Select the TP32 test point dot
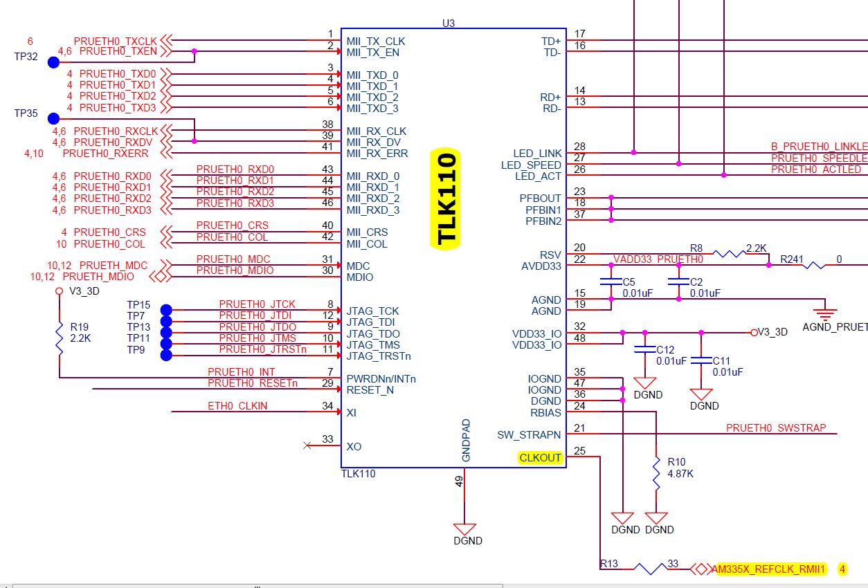The image size is (868, 588). 53,62
